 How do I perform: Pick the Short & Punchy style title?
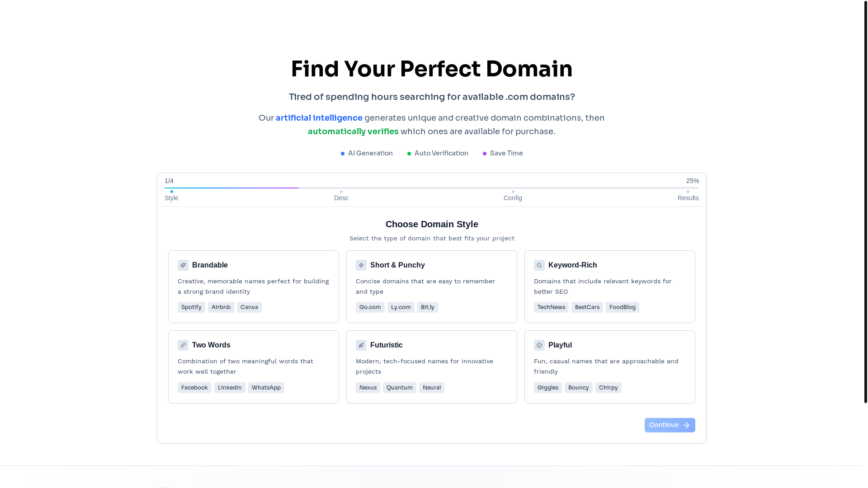pyautogui.click(x=397, y=265)
